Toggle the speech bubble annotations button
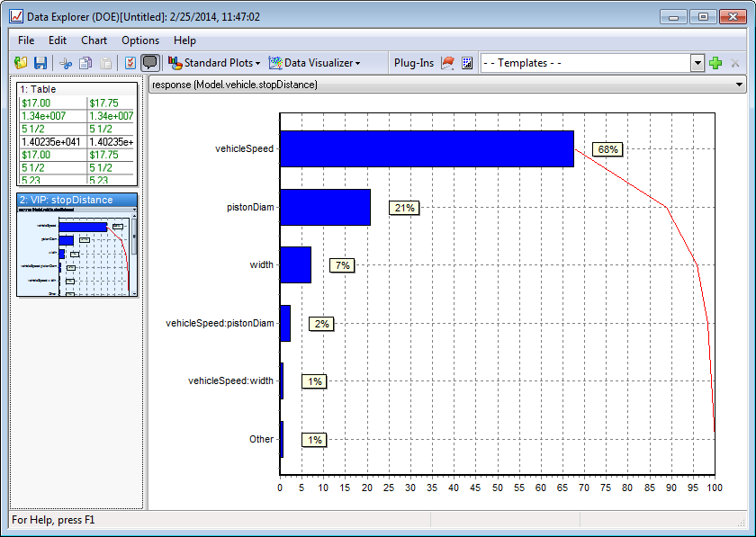756x537 pixels. point(150,63)
